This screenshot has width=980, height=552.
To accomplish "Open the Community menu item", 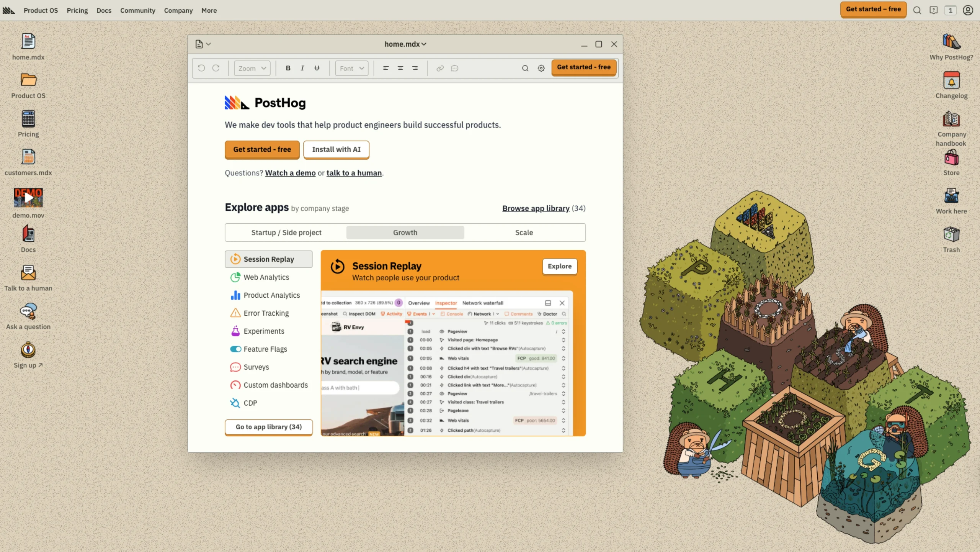I will [x=137, y=10].
